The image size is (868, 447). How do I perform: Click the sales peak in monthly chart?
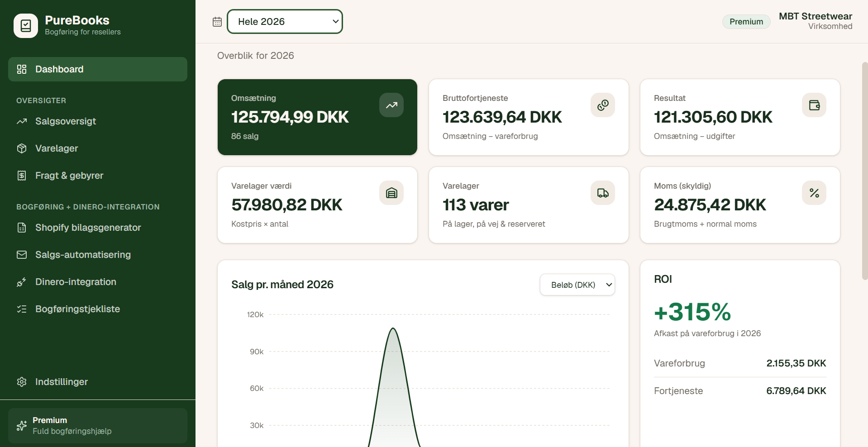(393, 329)
